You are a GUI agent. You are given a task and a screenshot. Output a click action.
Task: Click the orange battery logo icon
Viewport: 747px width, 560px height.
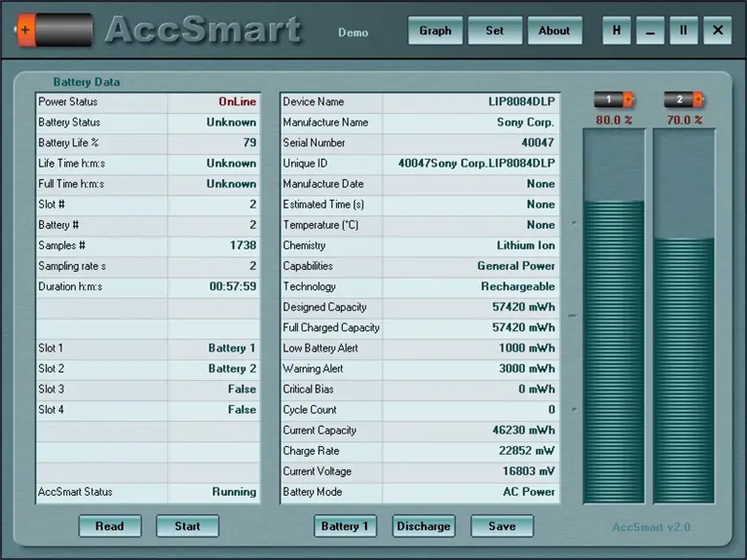coord(53,31)
